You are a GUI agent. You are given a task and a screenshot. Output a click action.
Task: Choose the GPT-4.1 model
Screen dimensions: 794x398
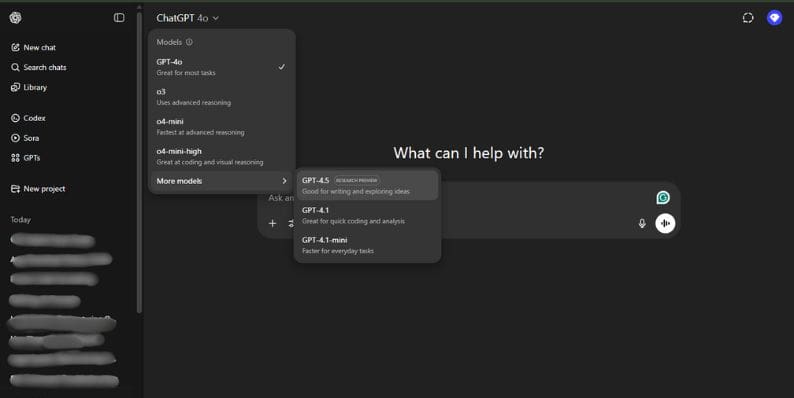pos(367,215)
